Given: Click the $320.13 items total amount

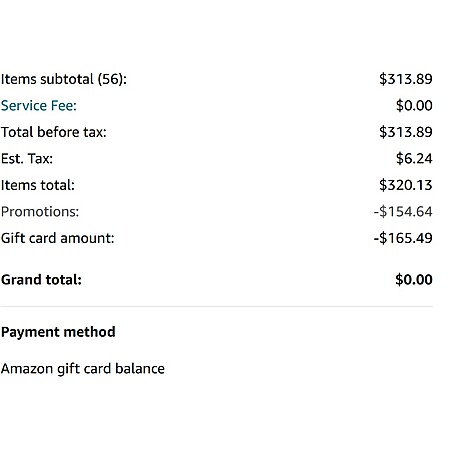Looking at the screenshot, I should pos(406,185).
